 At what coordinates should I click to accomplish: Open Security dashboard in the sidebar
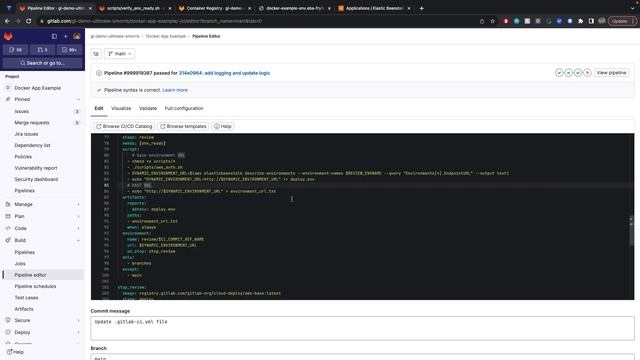42,179
